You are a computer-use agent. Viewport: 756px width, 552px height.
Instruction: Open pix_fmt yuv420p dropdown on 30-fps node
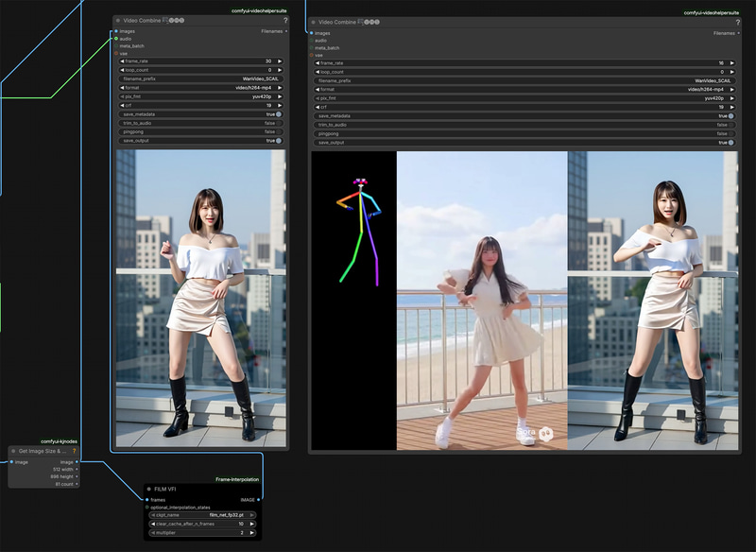(201, 96)
